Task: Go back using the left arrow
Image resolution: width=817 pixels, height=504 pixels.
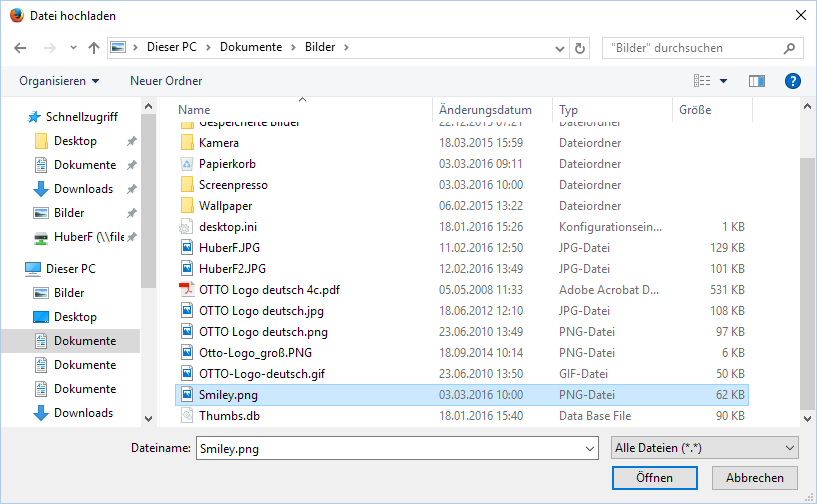Action: (20, 48)
